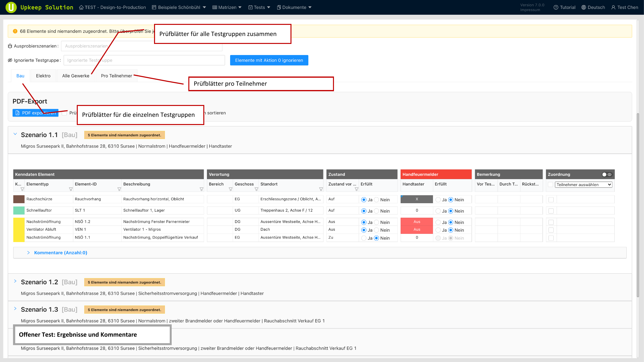Click the filter icon on Geschoss column

tap(256, 189)
